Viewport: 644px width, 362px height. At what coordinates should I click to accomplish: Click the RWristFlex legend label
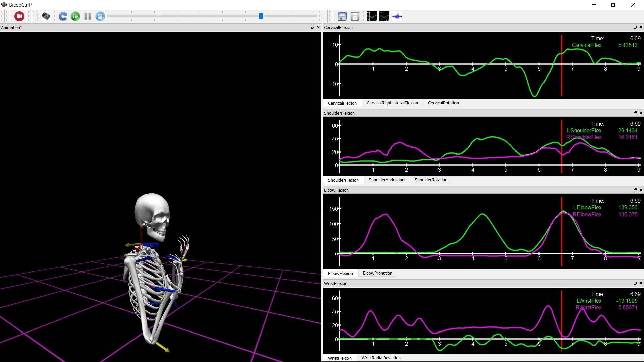(x=588, y=307)
